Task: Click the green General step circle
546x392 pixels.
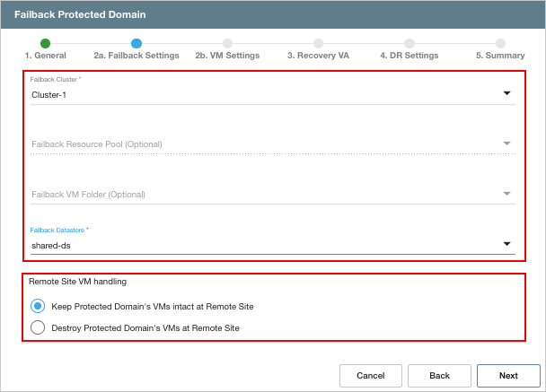Action: 45,43
